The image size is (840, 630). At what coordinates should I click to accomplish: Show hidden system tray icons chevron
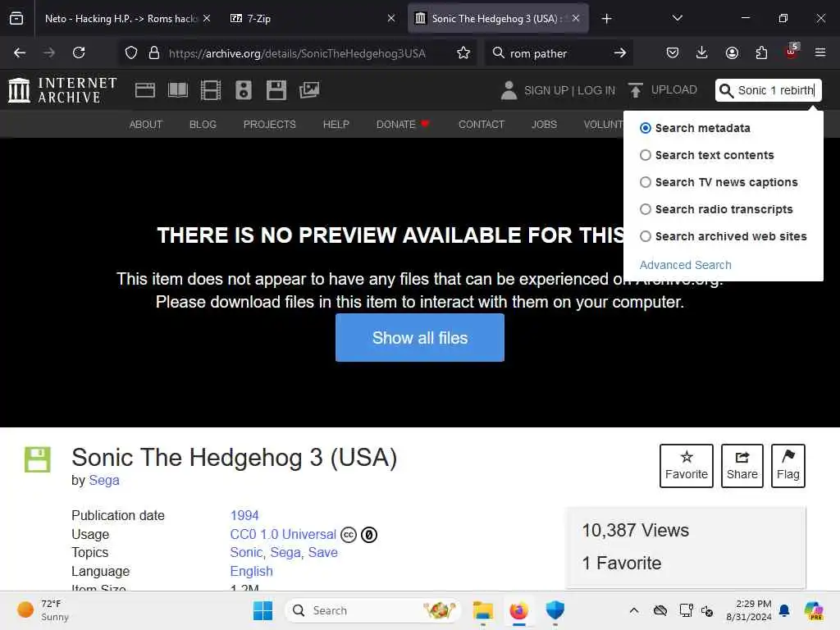click(x=634, y=610)
